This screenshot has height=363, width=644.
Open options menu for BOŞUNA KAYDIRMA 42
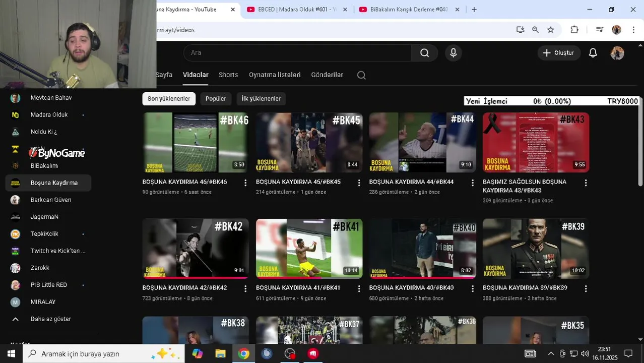[x=245, y=288]
